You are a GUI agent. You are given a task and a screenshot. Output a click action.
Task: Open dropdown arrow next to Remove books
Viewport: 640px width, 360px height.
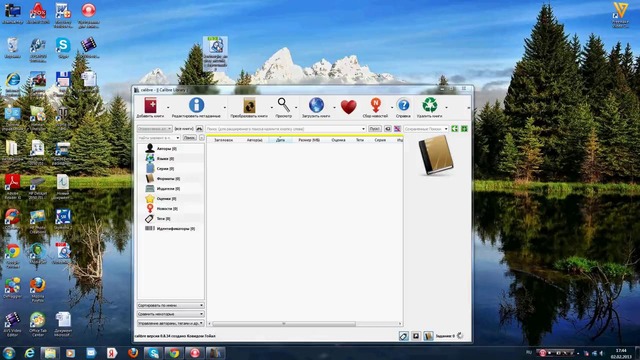coord(446,108)
